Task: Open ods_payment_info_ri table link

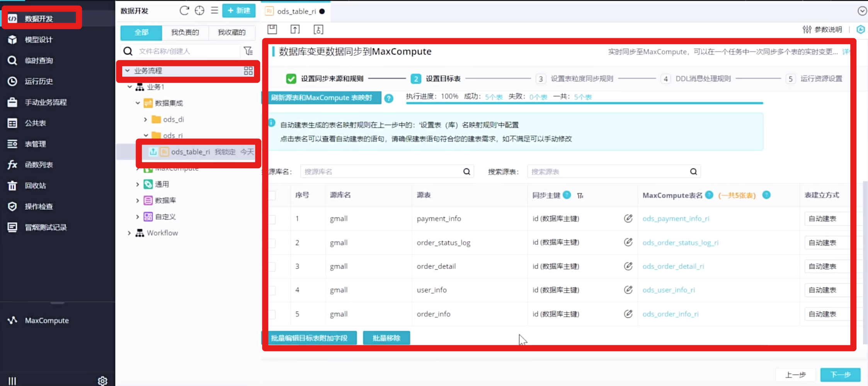Action: click(x=676, y=219)
